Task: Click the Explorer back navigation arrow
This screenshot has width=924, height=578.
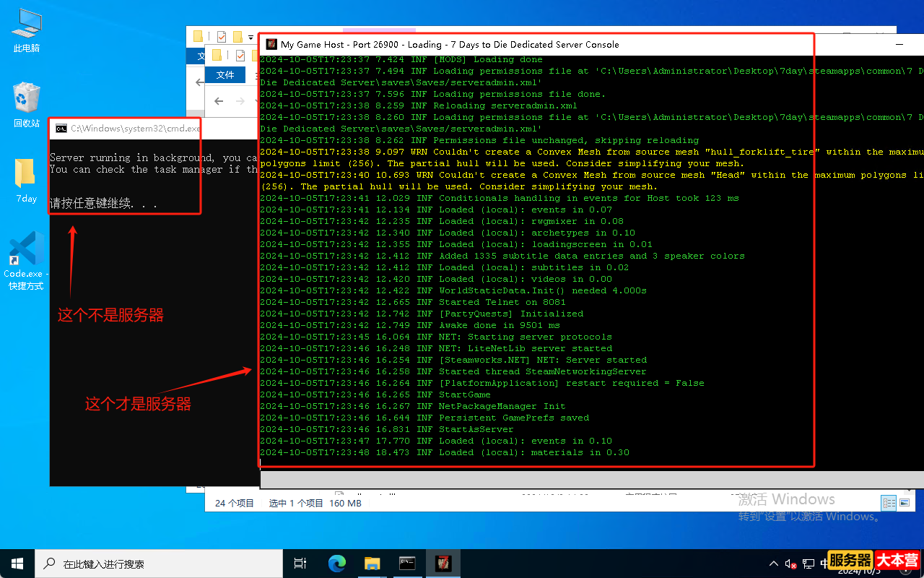Action: (x=219, y=101)
